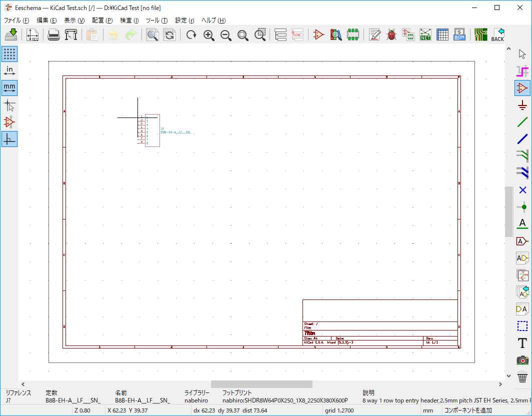This screenshot has width=532, height=416.
Task: Assign footprints to symbols icon
Action: 408,34
